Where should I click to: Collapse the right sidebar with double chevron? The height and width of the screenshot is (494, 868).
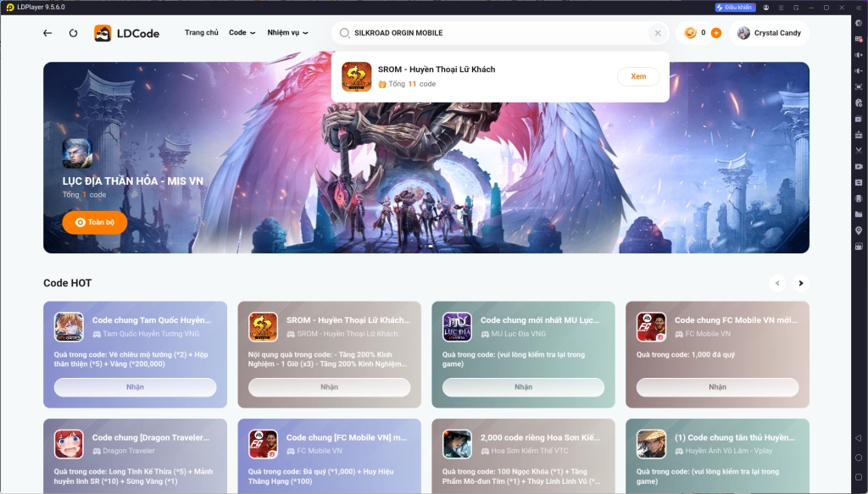(860, 8)
